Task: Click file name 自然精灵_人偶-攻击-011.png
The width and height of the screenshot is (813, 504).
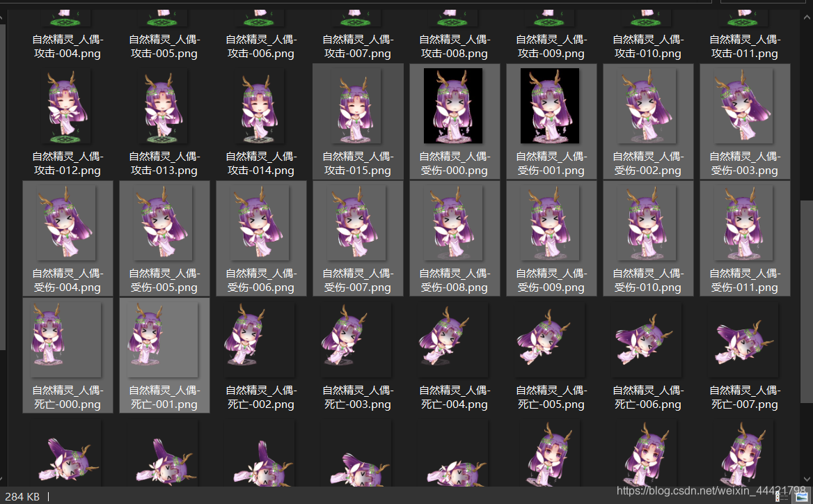Action: coord(745,46)
